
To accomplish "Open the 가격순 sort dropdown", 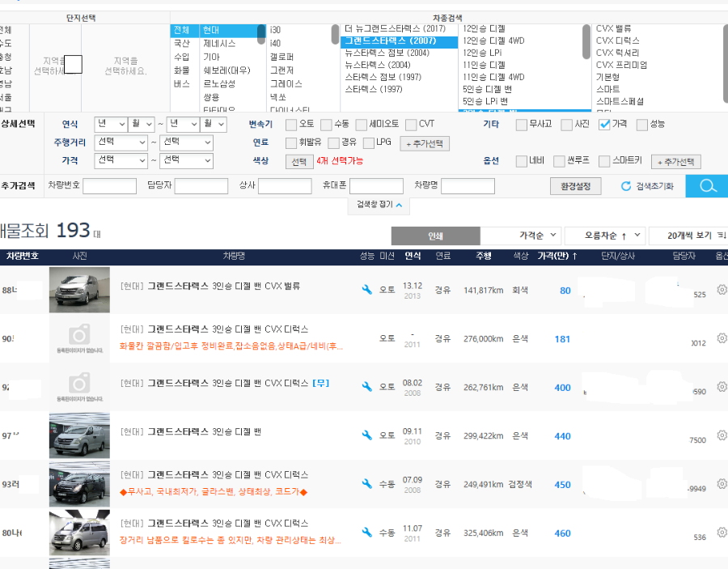I will pyautogui.click(x=520, y=236).
